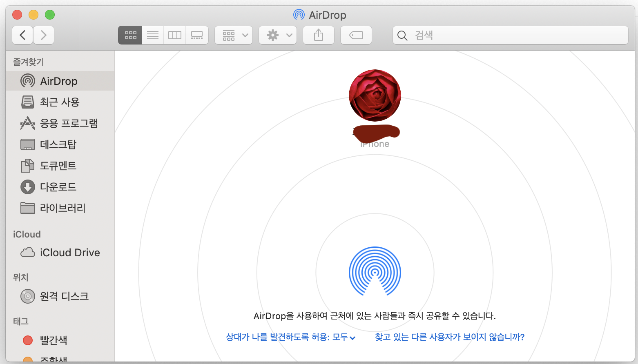
Task: Click the Share toolbar button
Action: pos(319,35)
